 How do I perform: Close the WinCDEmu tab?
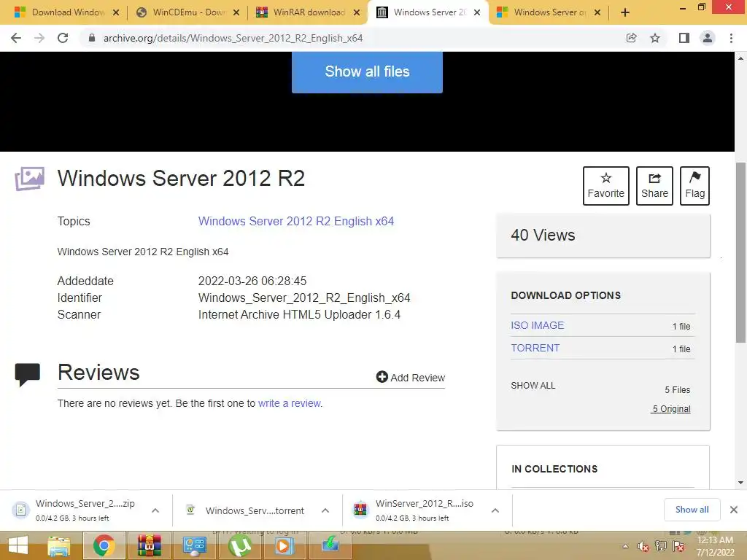tap(236, 13)
